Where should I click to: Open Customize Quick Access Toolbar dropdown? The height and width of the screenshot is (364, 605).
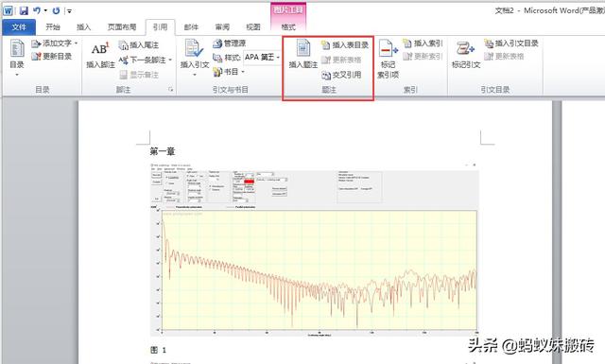coord(69,10)
